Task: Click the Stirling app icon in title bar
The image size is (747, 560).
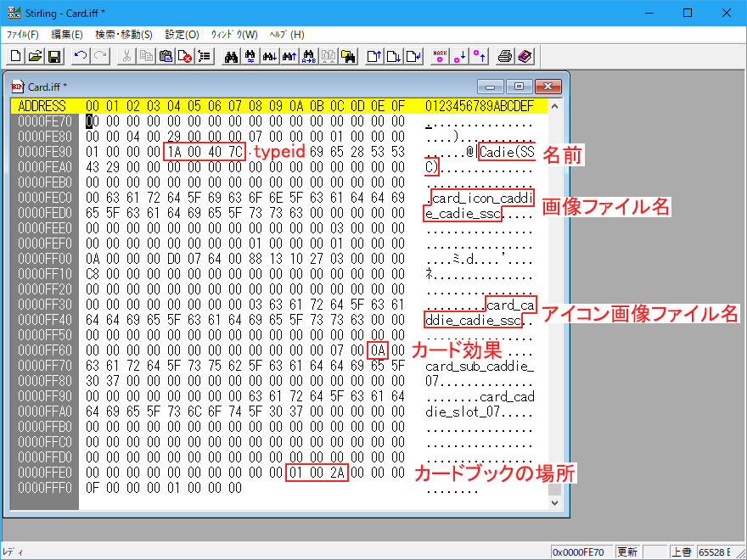Action: pos(14,13)
